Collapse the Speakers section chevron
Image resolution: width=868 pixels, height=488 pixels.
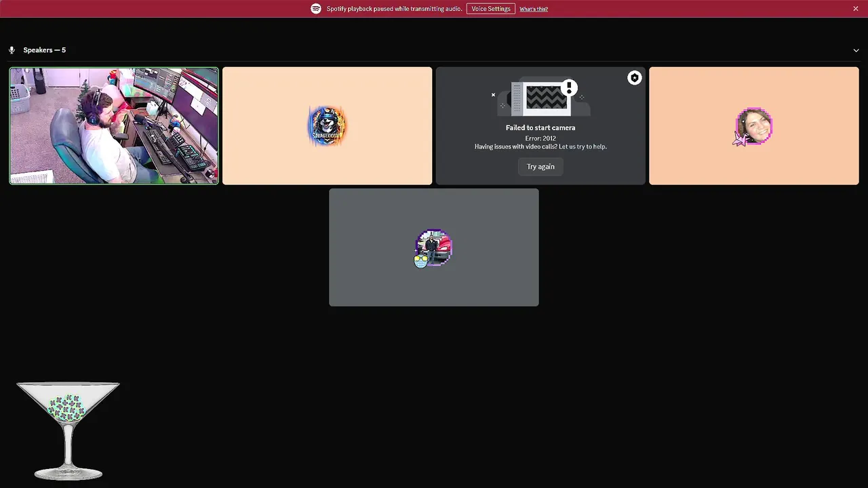click(x=856, y=50)
